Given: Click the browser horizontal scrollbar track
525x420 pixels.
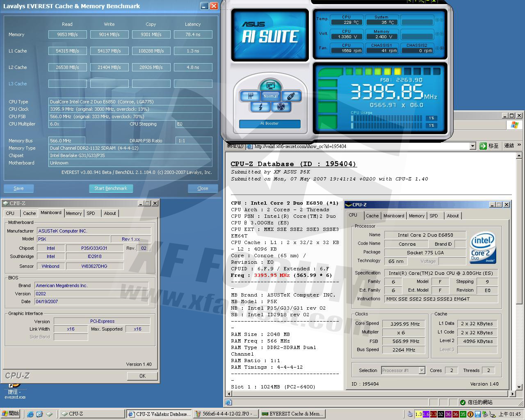Looking at the screenshot, I should (369, 394).
